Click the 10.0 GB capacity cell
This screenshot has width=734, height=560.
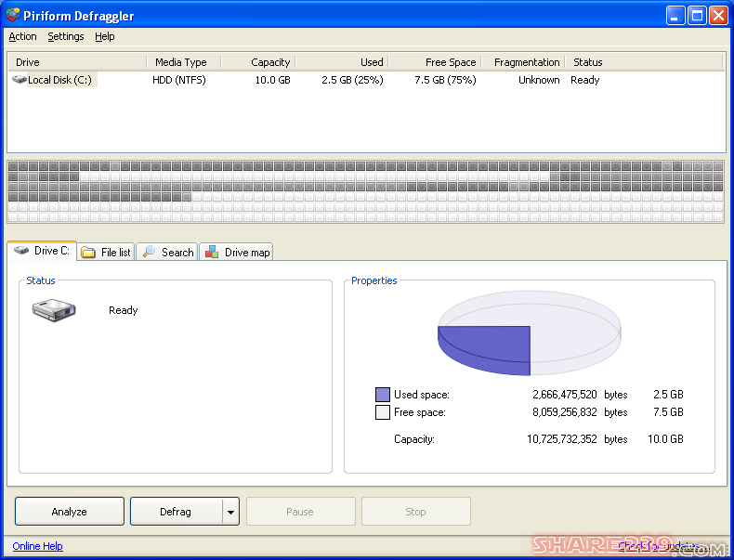point(272,80)
